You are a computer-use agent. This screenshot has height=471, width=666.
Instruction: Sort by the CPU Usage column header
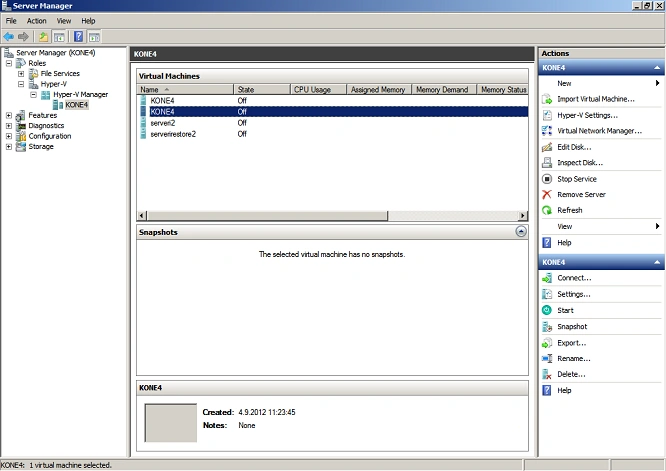click(318, 90)
